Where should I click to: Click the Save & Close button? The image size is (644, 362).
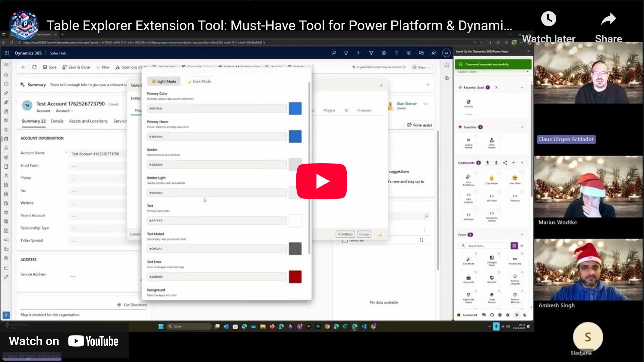click(x=76, y=67)
